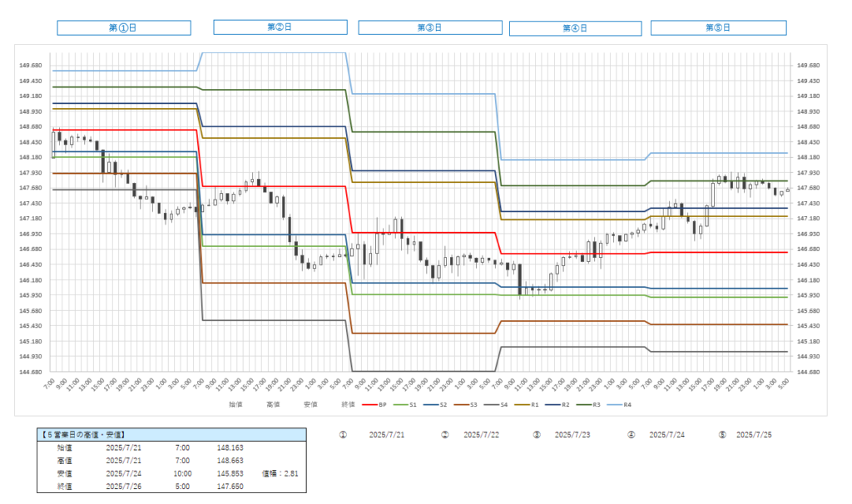Select the 第②日 header box

click(280, 27)
